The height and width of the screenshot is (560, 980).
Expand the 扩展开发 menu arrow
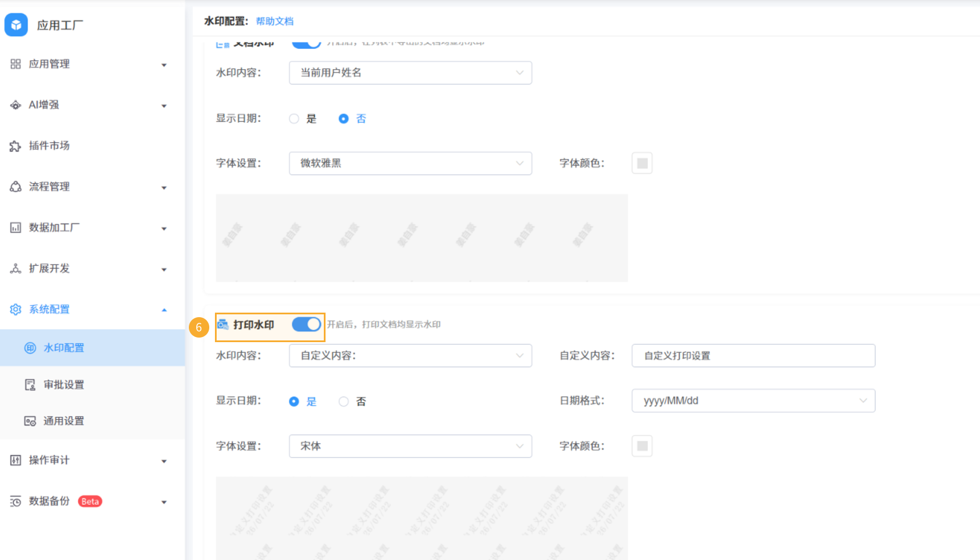164,269
